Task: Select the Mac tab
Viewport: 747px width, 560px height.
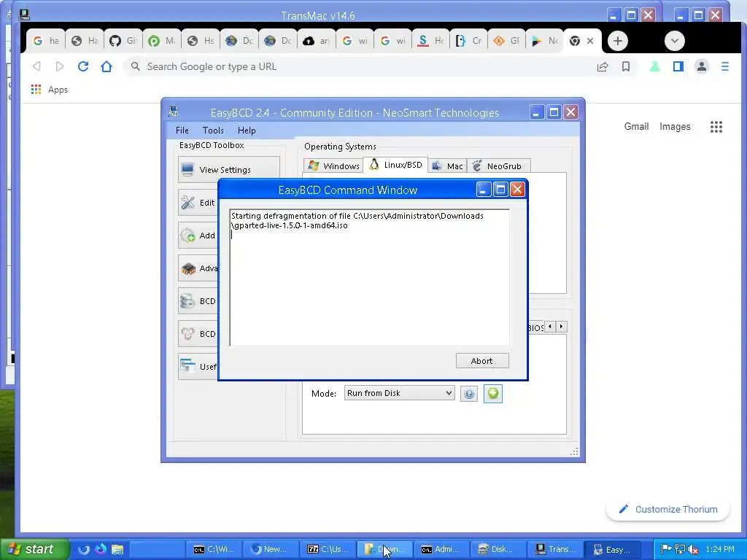Action: pyautogui.click(x=447, y=166)
